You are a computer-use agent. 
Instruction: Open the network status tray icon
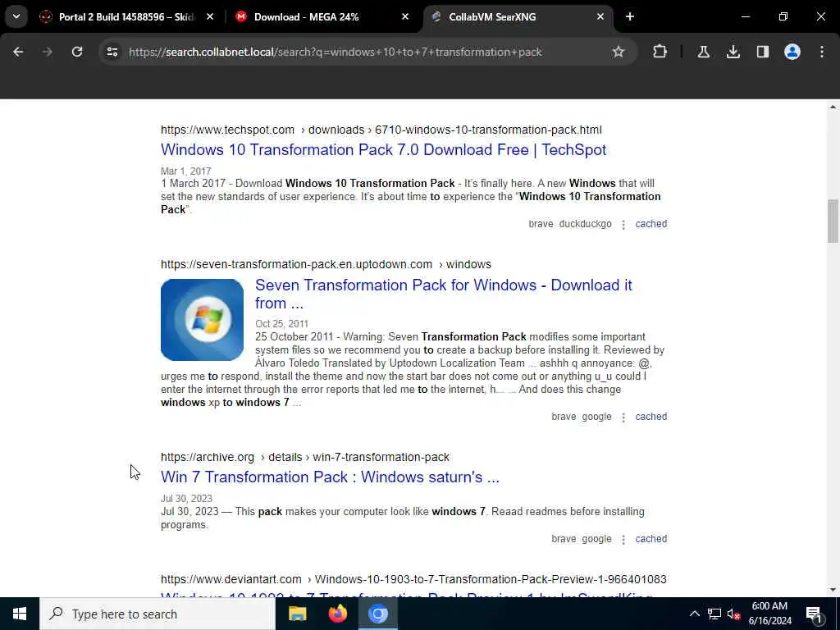(714, 614)
